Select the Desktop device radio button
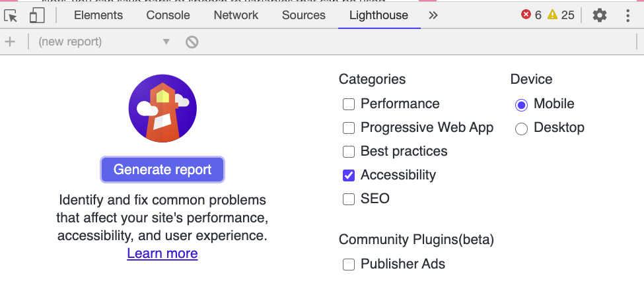644x283 pixels. [x=521, y=129]
